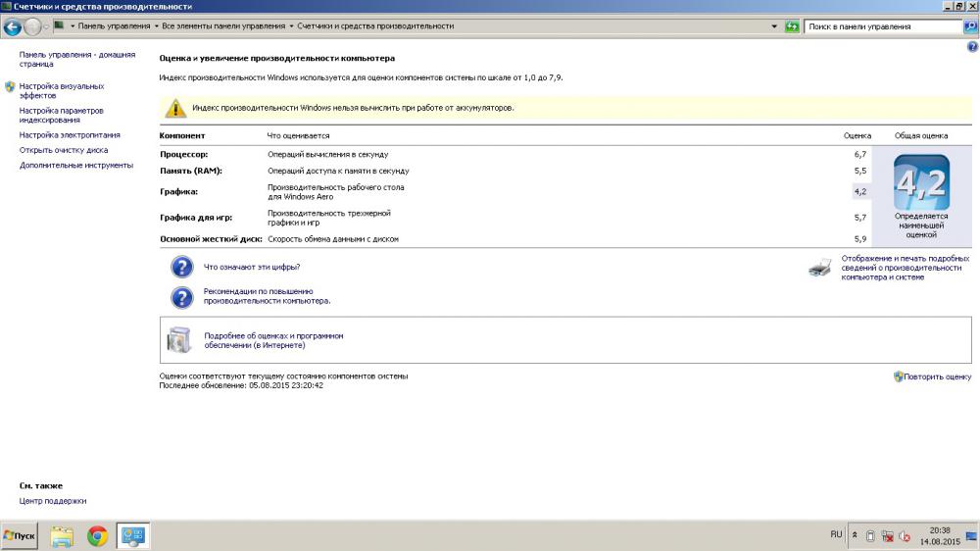980x551 pixels.
Task: Click the printer icon
Action: 820,268
